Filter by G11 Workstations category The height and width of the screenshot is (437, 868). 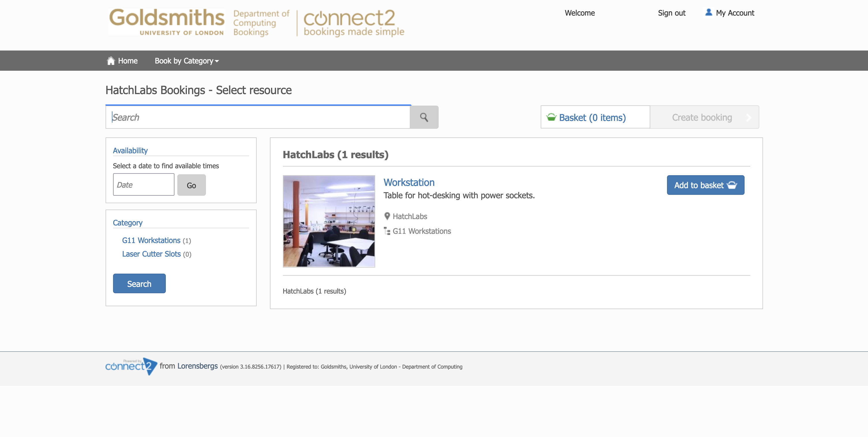[151, 240]
